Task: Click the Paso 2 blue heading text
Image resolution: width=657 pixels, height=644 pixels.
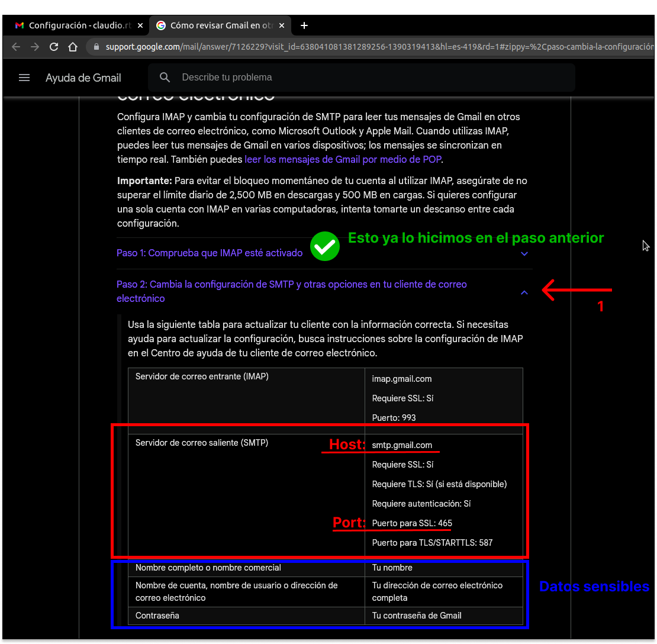Action: 290,284
